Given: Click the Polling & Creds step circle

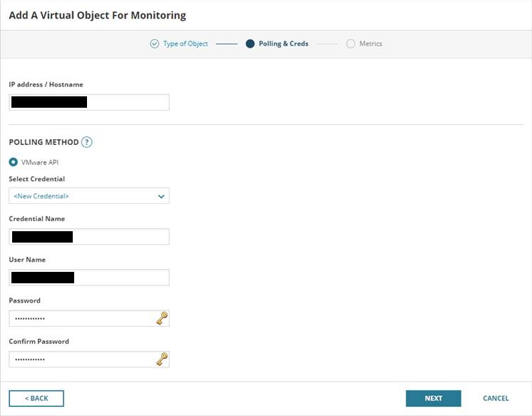Looking at the screenshot, I should point(250,44).
